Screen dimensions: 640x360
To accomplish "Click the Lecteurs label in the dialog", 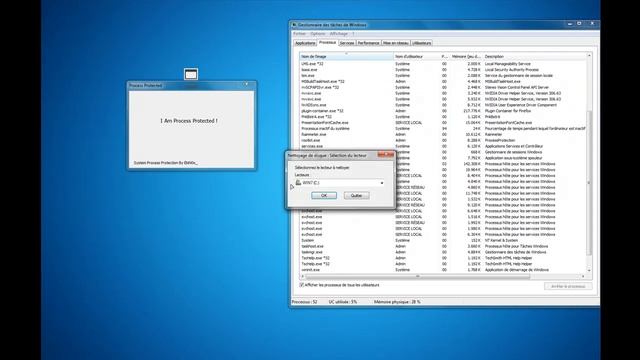I will (x=302, y=175).
